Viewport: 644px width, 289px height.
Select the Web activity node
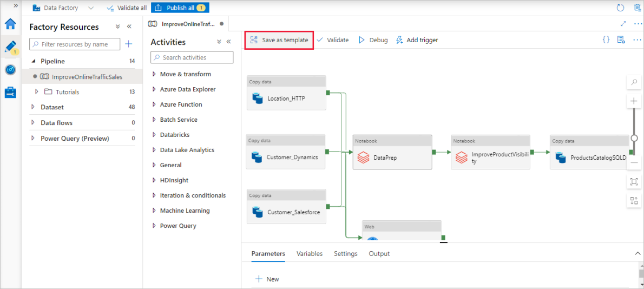402,231
